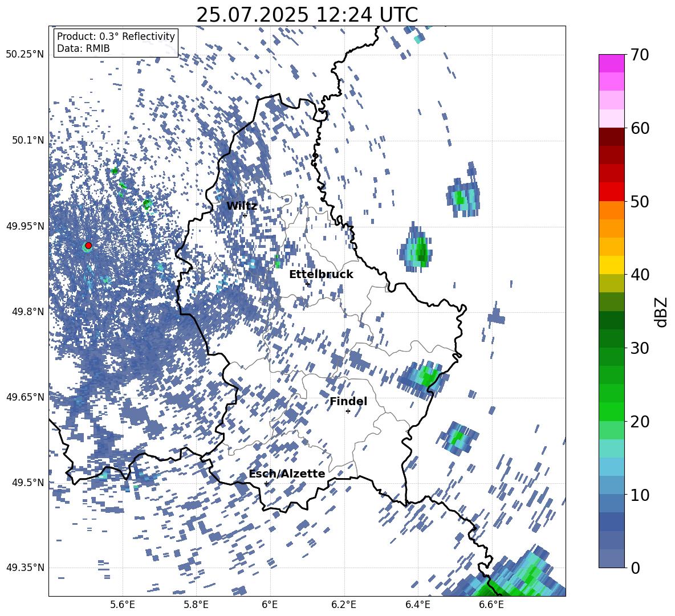Screen dimensions: 675x616
Task: Click the 0 colorbar tick label
Action: pos(635,568)
